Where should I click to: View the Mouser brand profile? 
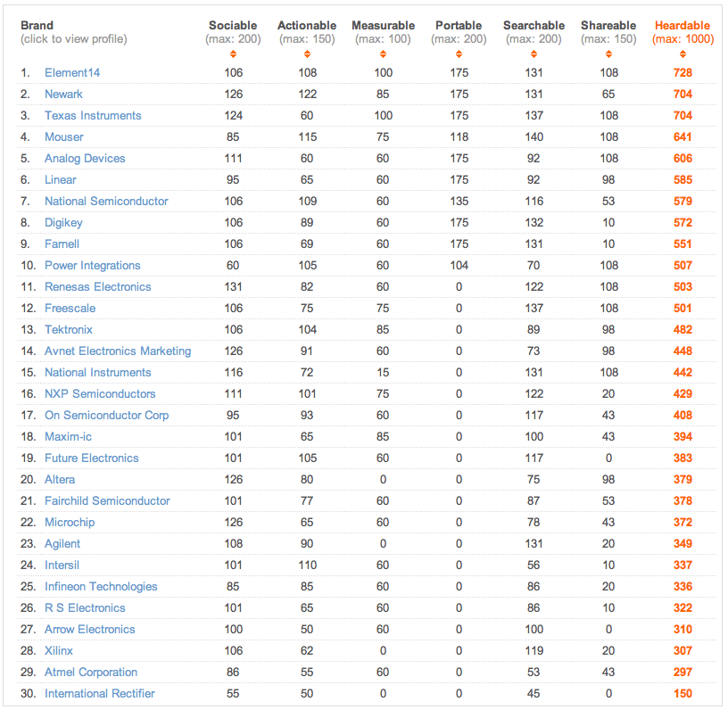point(64,136)
